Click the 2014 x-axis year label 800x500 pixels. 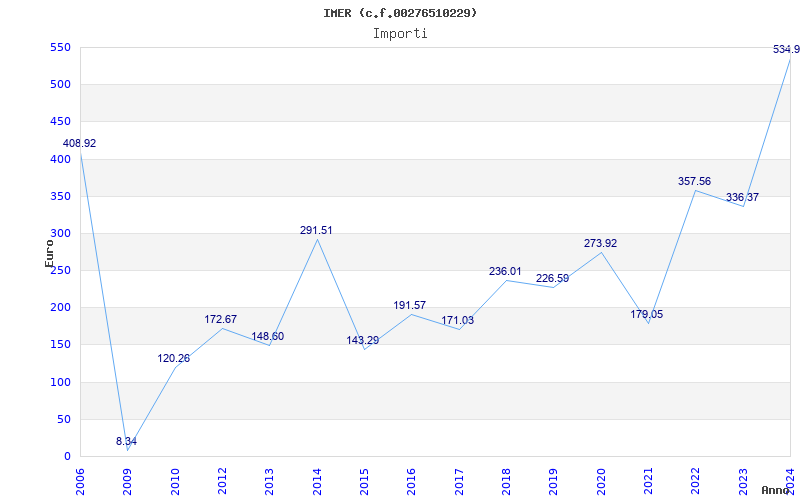click(x=317, y=481)
